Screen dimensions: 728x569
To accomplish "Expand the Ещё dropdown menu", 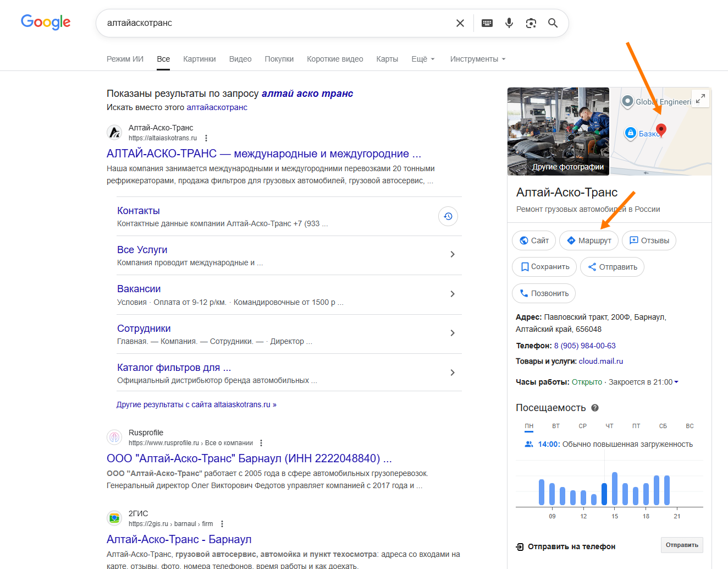I will (x=423, y=59).
